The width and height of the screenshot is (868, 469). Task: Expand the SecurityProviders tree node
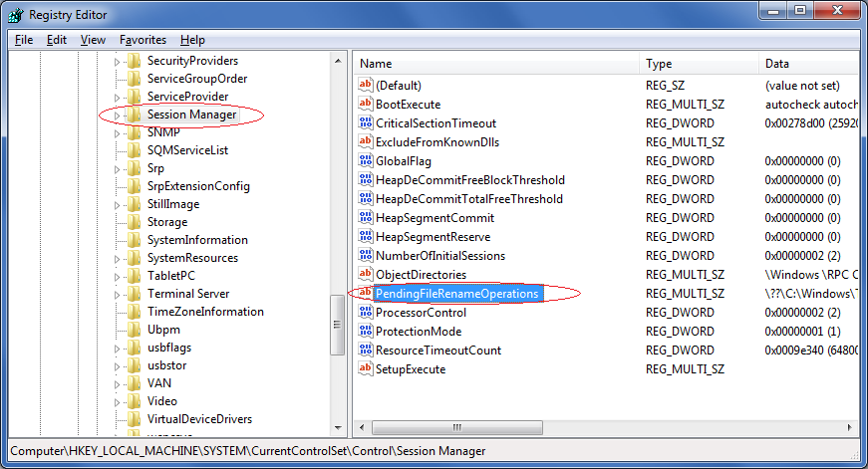tap(117, 61)
